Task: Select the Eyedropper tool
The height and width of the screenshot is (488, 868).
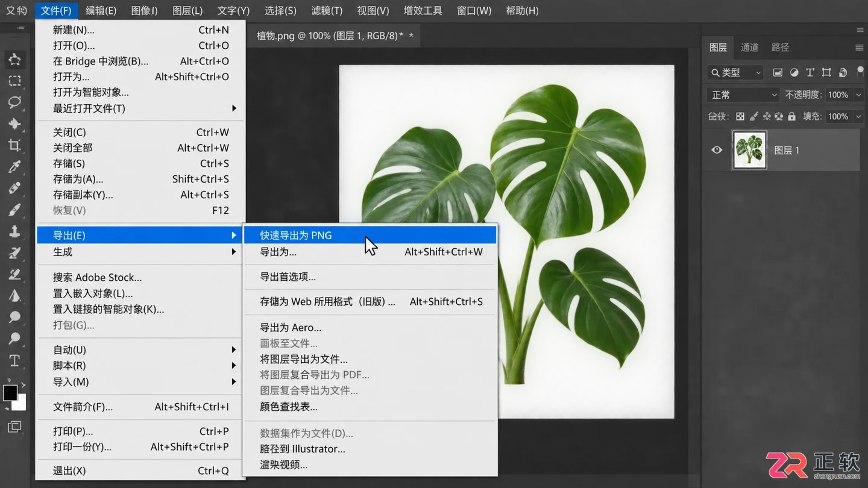Action: point(14,167)
